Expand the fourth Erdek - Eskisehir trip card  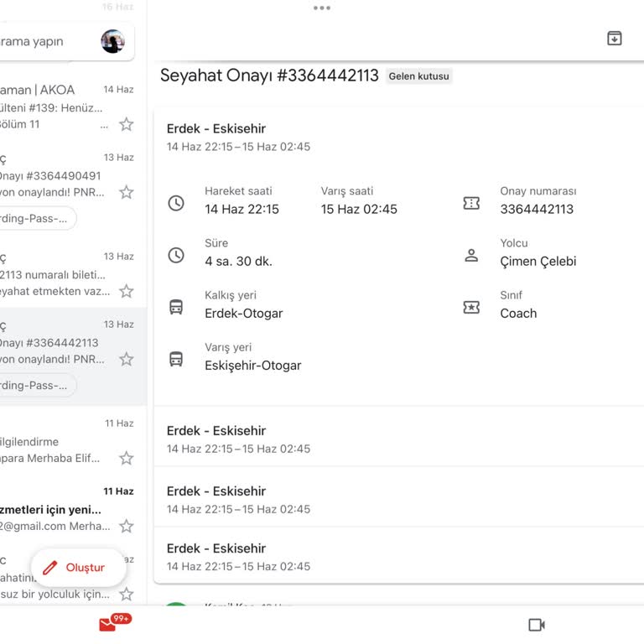click(x=398, y=557)
